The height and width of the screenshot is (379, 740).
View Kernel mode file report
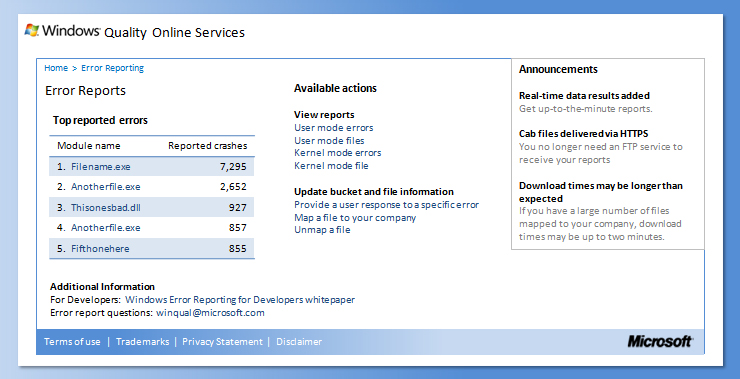coord(331,166)
